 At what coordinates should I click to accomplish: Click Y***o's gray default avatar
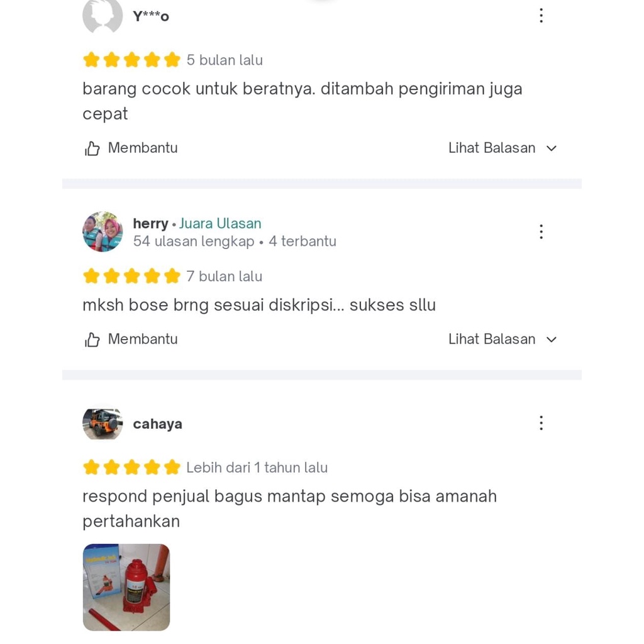tap(103, 16)
